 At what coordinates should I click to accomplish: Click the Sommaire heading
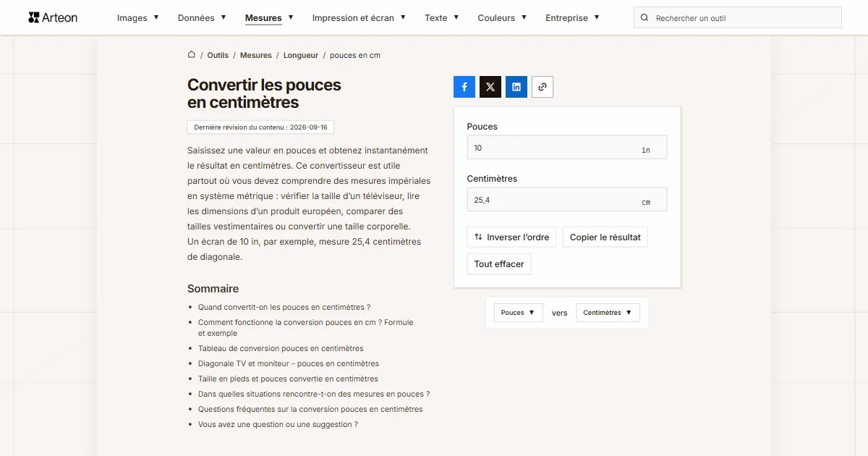tap(213, 288)
